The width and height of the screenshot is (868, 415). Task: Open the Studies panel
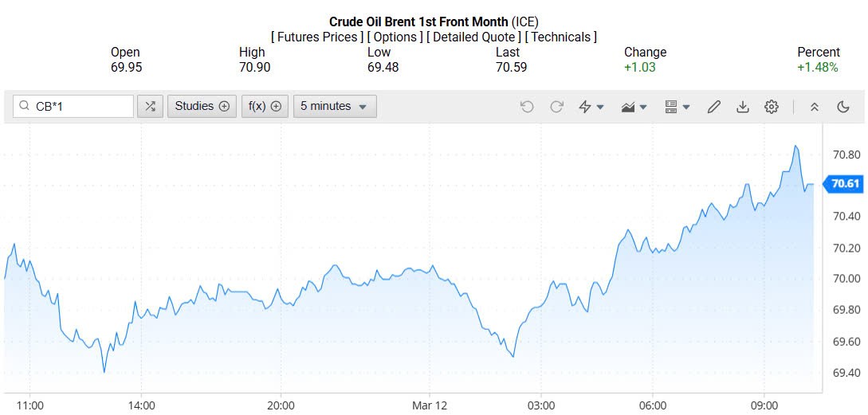(x=202, y=106)
